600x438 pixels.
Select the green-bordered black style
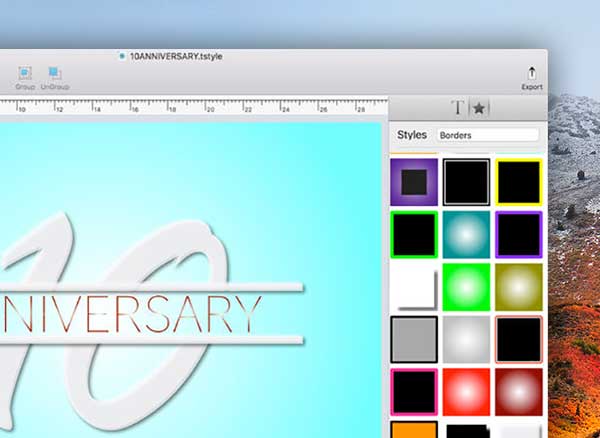(x=414, y=234)
